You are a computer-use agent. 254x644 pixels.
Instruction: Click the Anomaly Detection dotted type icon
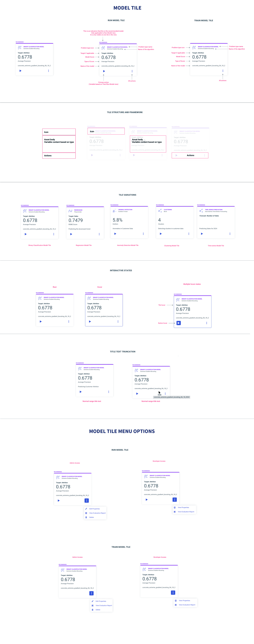pyautogui.click(x=114, y=211)
